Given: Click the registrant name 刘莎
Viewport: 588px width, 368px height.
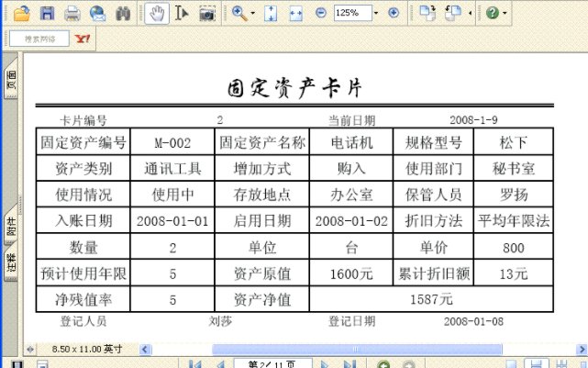Looking at the screenshot, I should [220, 321].
